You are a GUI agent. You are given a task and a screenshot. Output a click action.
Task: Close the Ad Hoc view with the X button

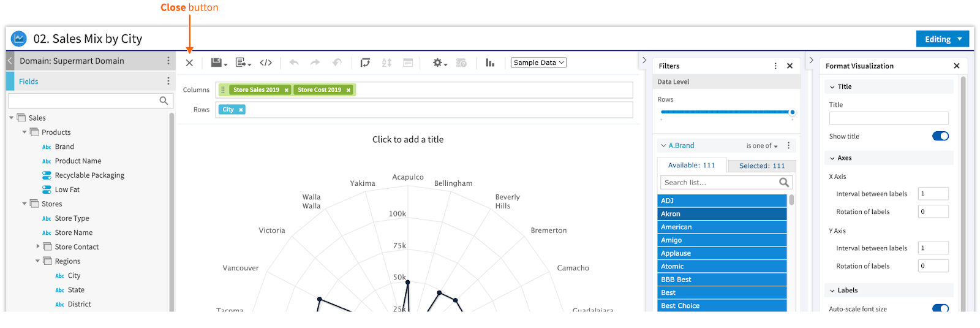click(x=189, y=63)
